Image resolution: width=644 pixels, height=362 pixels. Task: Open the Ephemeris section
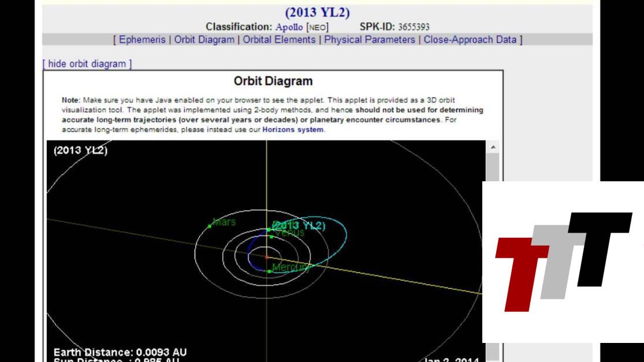pyautogui.click(x=142, y=40)
